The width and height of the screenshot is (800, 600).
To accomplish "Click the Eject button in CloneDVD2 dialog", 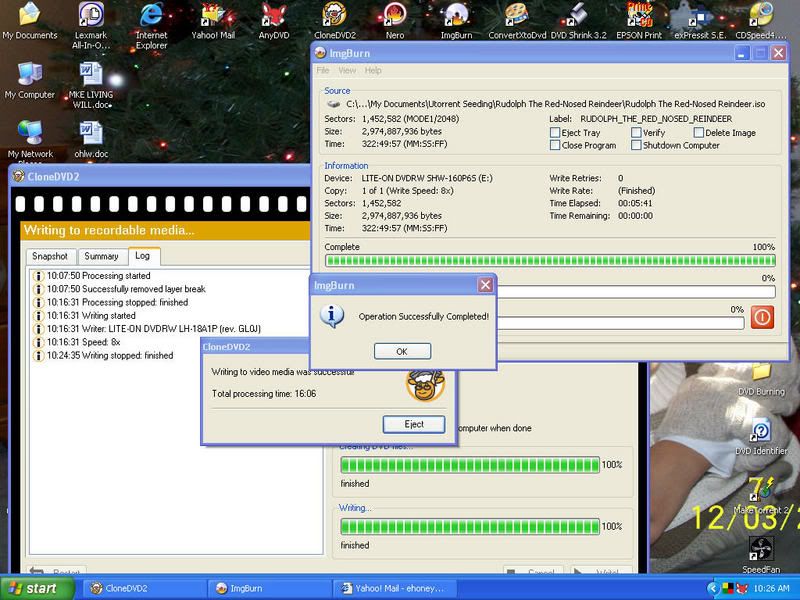I will 414,424.
